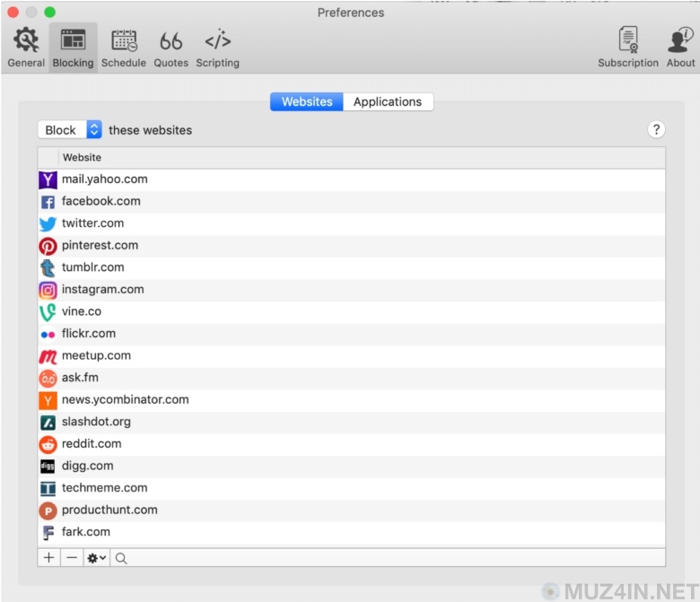This screenshot has width=700, height=602.
Task: Open the Quotes preferences pane
Action: [171, 48]
